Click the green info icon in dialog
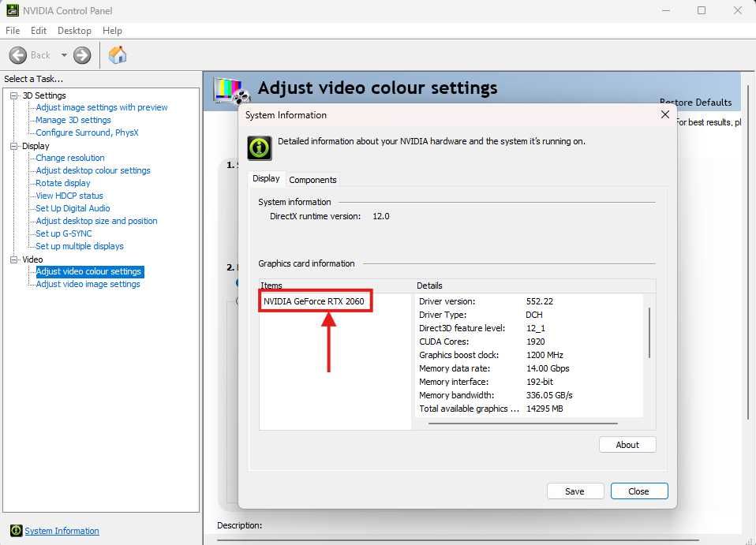Screen dimensions: 756x545 tap(260, 147)
